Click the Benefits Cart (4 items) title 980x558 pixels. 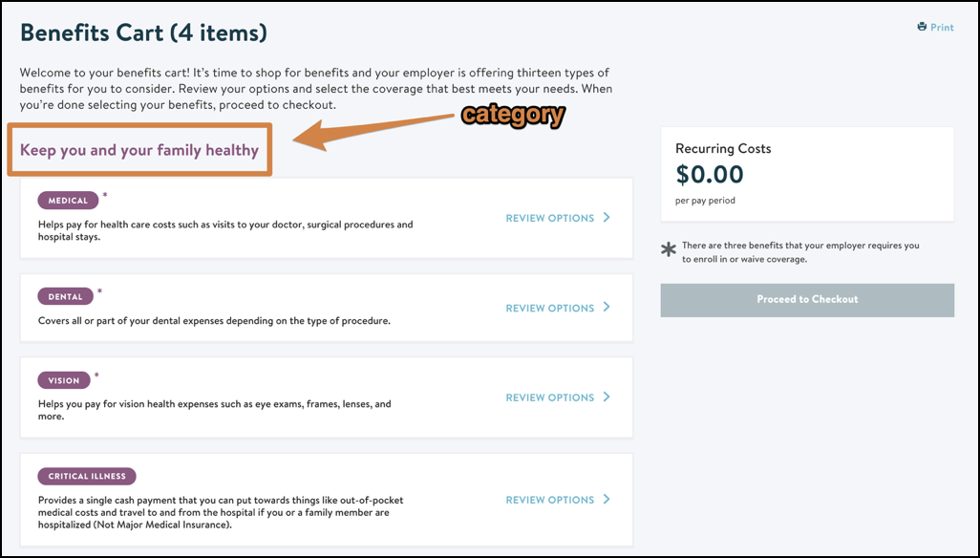143,32
